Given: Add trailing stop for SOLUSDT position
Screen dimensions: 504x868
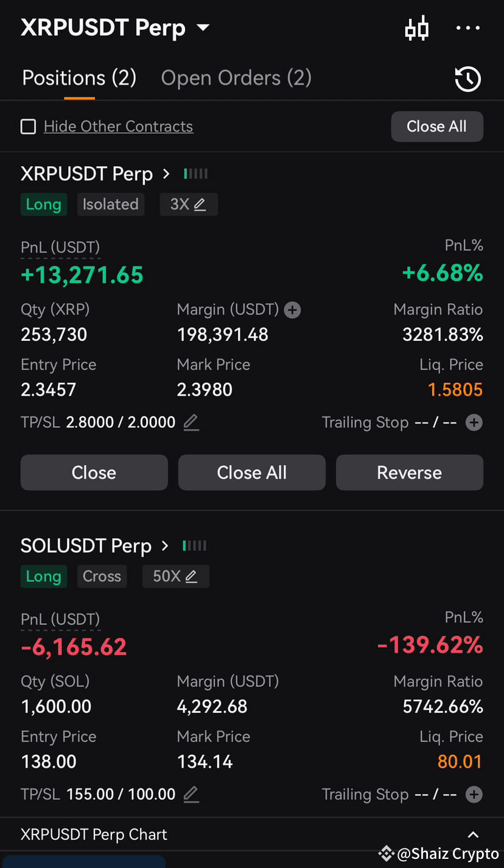Looking at the screenshot, I should tap(474, 794).
